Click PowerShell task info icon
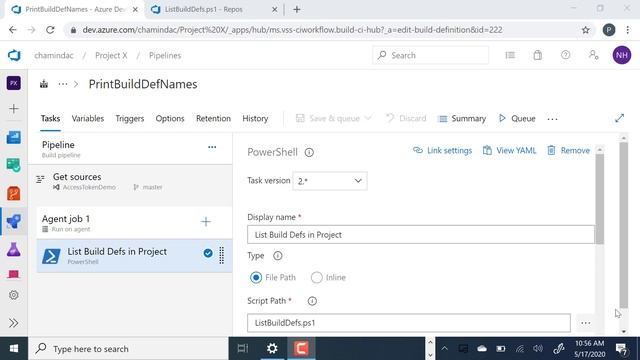The image size is (640, 360). pyautogui.click(x=309, y=152)
